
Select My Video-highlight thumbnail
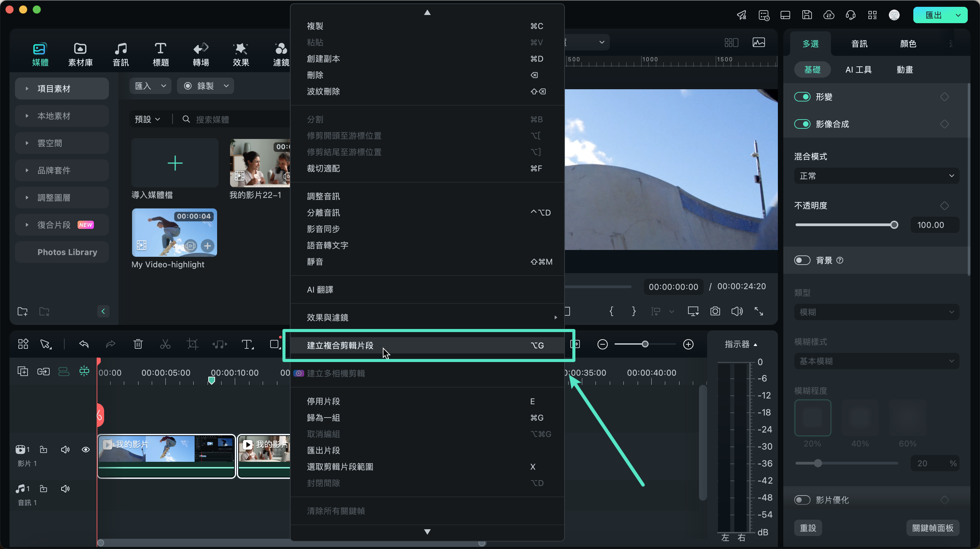174,232
